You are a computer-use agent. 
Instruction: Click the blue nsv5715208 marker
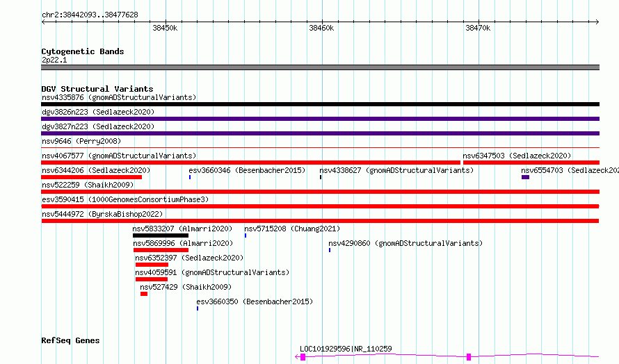pyautogui.click(x=246, y=235)
